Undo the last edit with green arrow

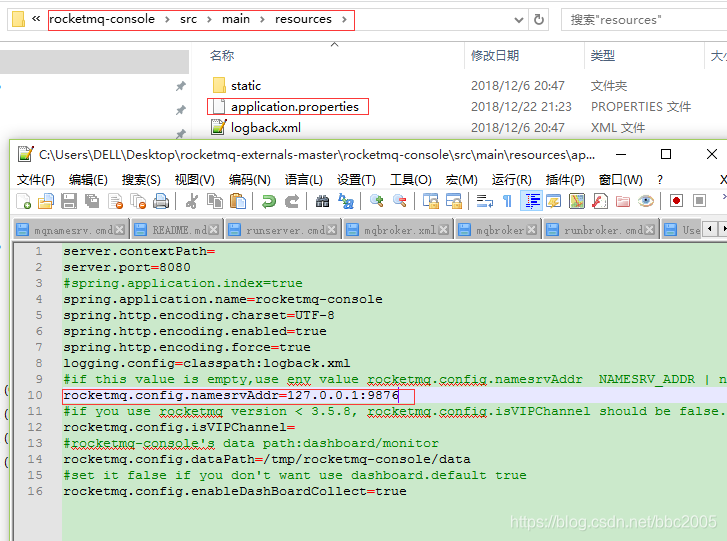pos(268,202)
